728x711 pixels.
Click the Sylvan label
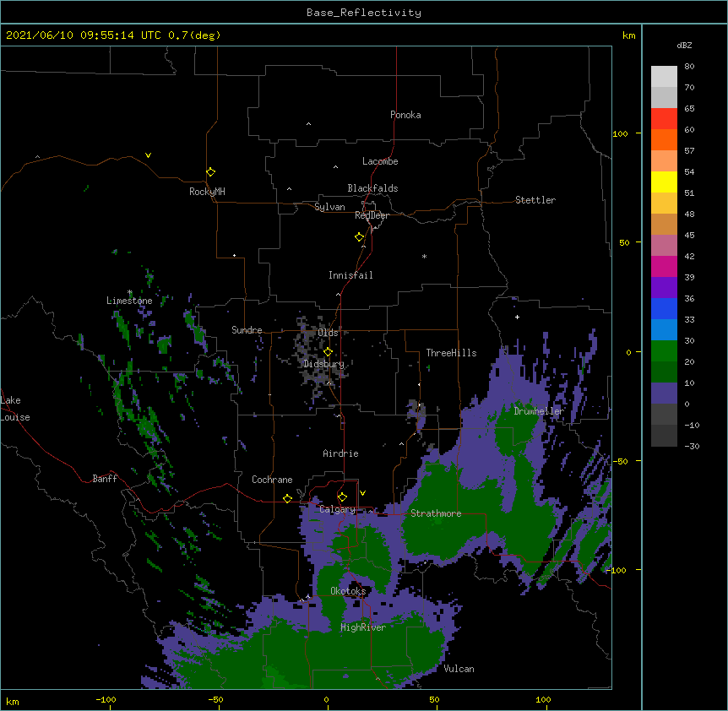click(329, 207)
